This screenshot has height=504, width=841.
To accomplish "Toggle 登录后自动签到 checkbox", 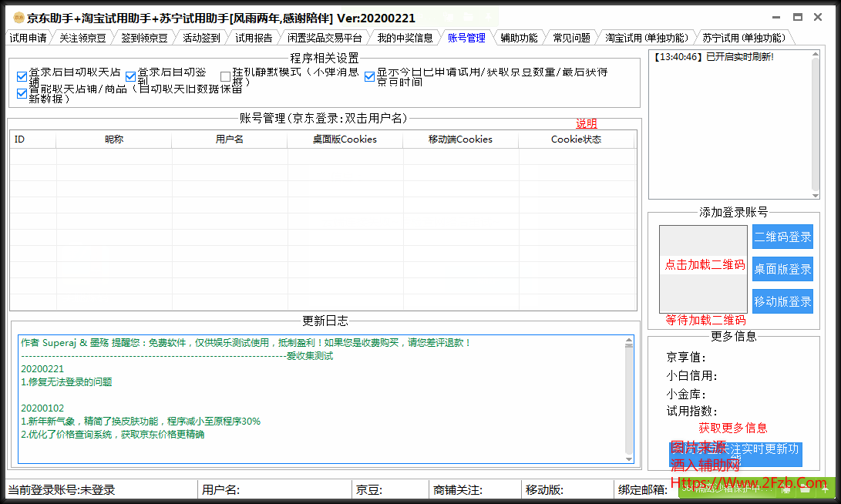I will coord(130,76).
